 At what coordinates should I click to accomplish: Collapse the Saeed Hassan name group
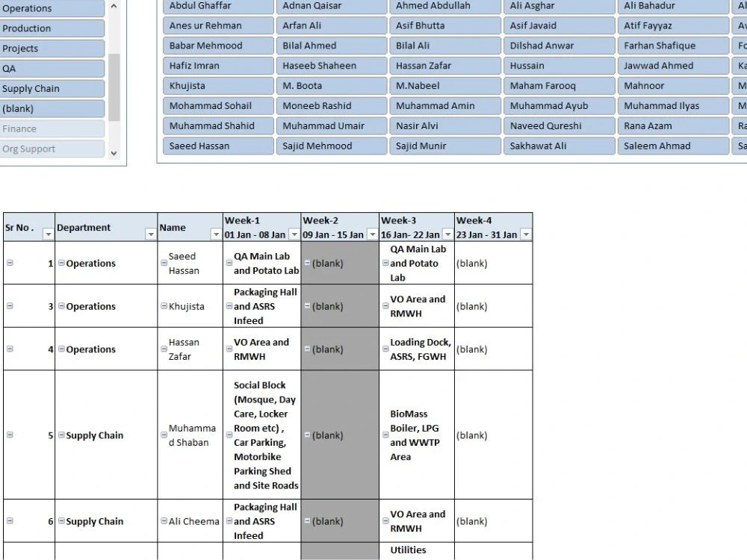164,263
